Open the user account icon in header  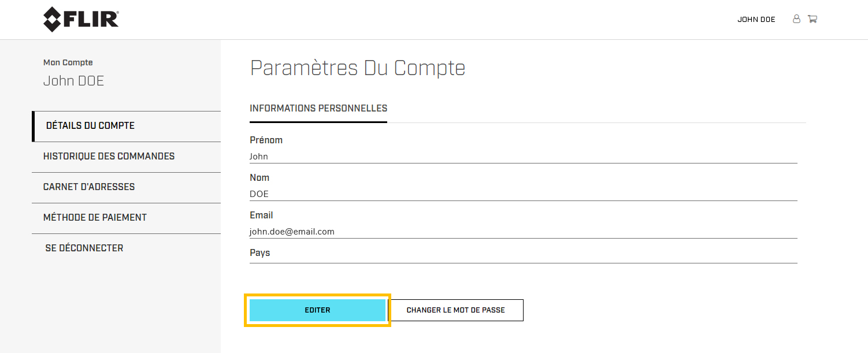click(x=796, y=19)
